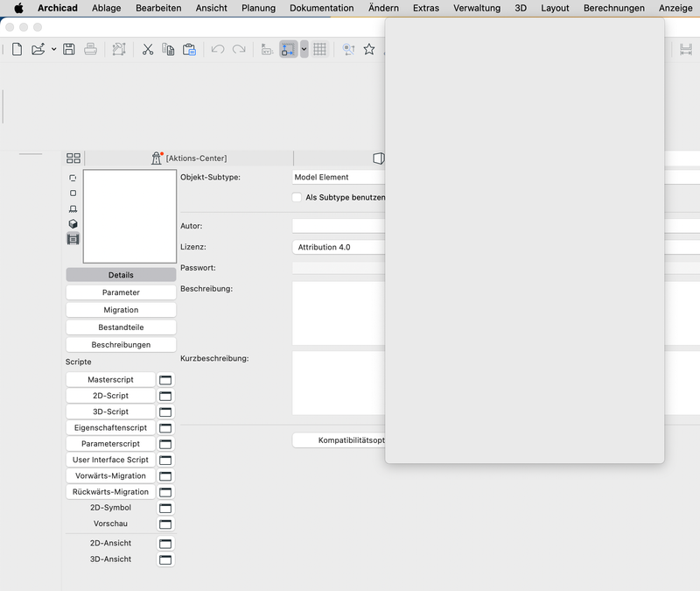The height and width of the screenshot is (591, 700).
Task: Click the 3D window tab icon
Action: 378,158
